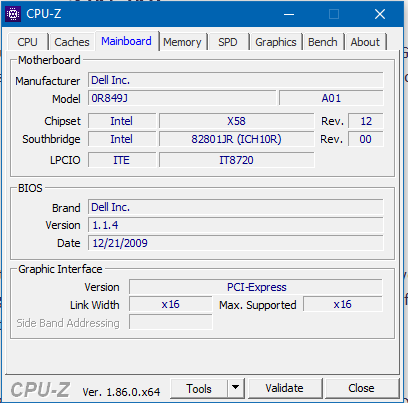Viewport: 408px width, 403px height.
Task: Click the Chipset Rev. value 12
Action: [366, 121]
